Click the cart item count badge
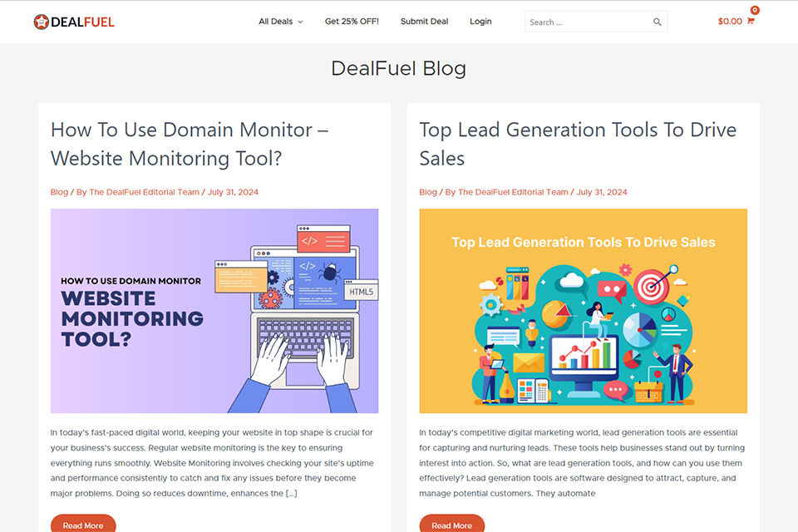The height and width of the screenshot is (532, 798). click(x=755, y=10)
